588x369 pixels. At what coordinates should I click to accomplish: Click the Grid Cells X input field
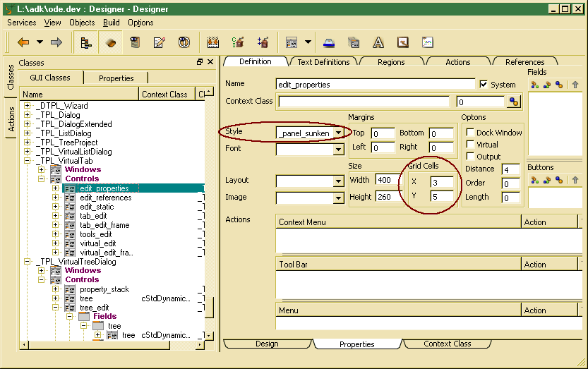[x=441, y=182]
